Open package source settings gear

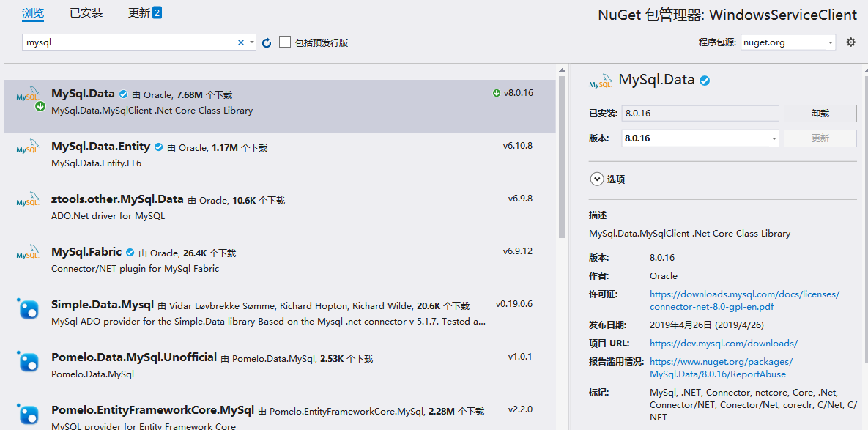pos(851,42)
